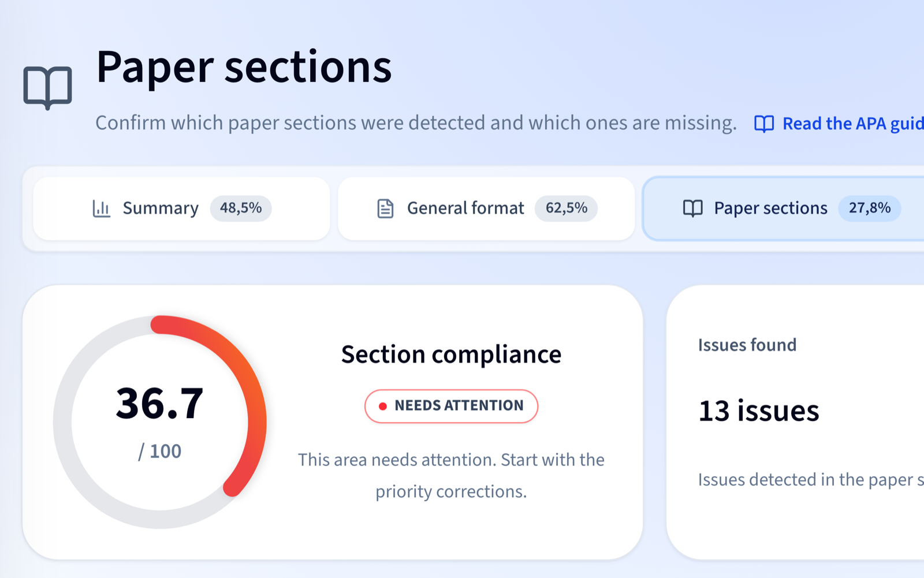Click the NEEDS ATTENTION status pill
The image size is (924, 578).
[x=451, y=406]
